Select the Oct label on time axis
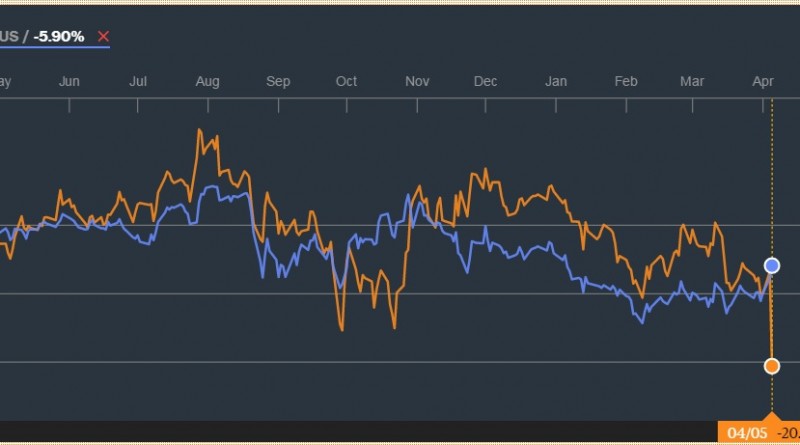This screenshot has height=445, width=800. [346, 81]
